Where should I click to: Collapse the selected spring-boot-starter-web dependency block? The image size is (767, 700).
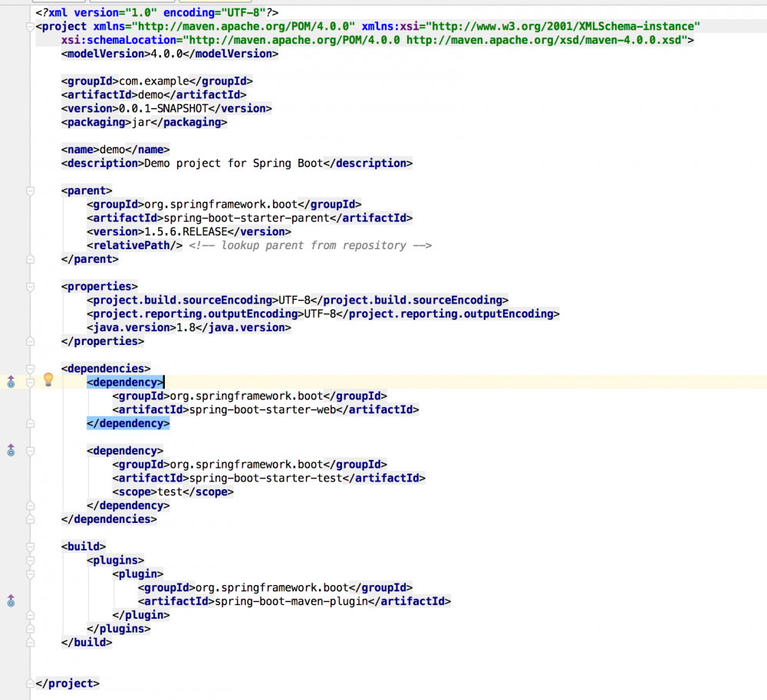pyautogui.click(x=29, y=382)
